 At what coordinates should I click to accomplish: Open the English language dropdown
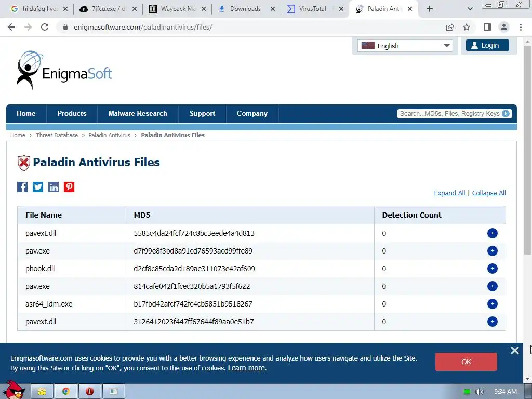point(405,46)
